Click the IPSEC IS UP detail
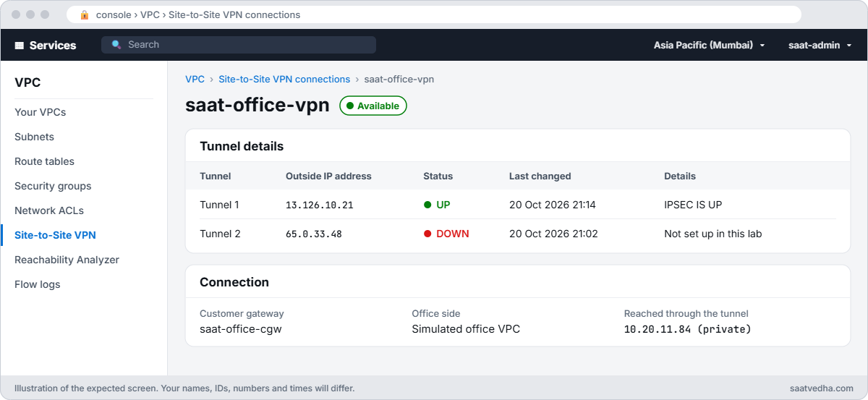 693,205
